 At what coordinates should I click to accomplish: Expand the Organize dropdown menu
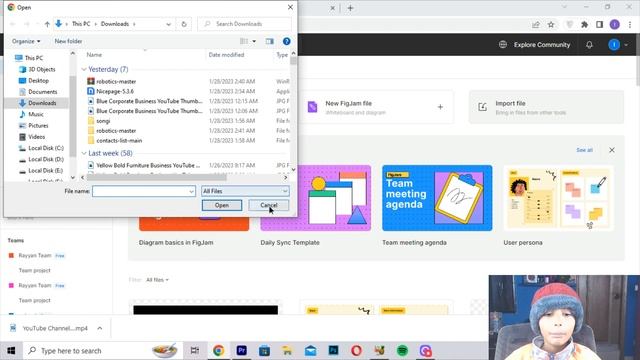[x=26, y=41]
